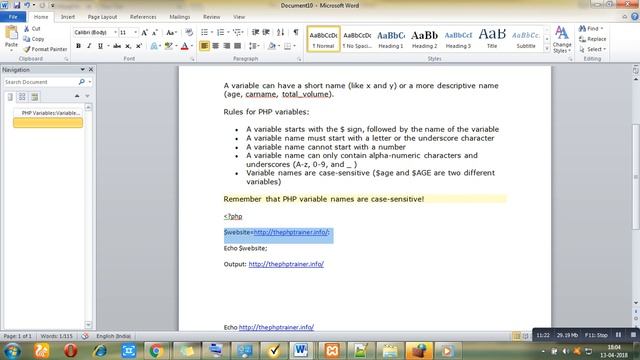
Task: Click the Sort icon
Action: click(x=280, y=33)
